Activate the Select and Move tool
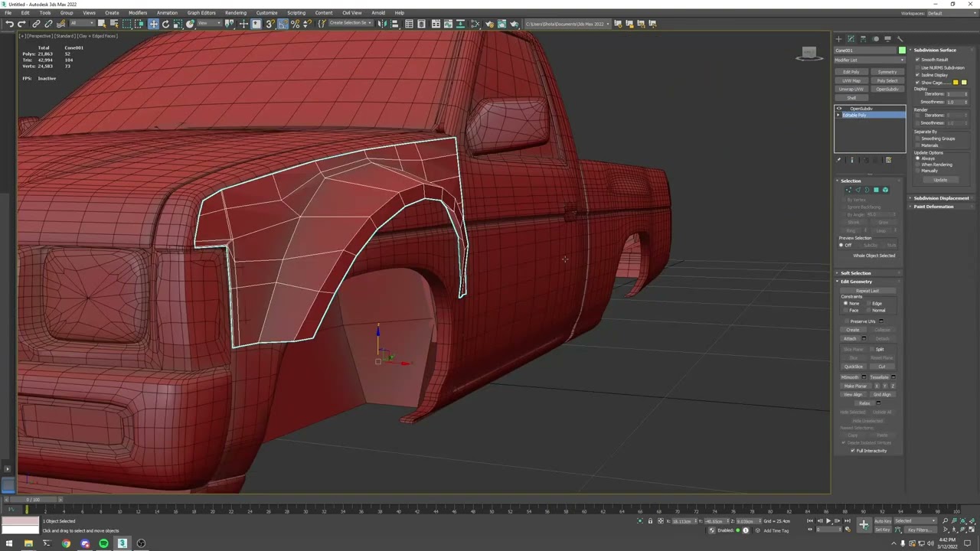The height and width of the screenshot is (551, 980). tap(153, 24)
